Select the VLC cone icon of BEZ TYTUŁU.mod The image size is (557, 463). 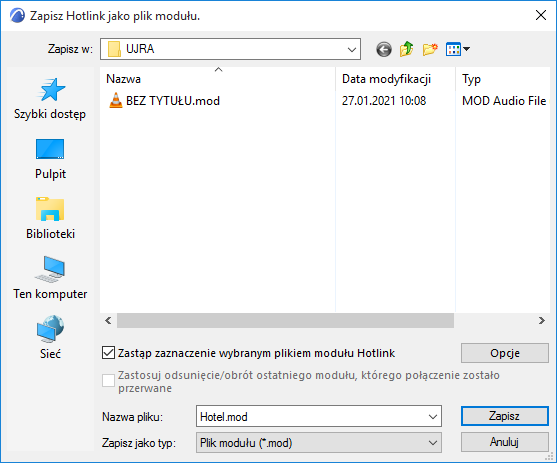[x=115, y=101]
